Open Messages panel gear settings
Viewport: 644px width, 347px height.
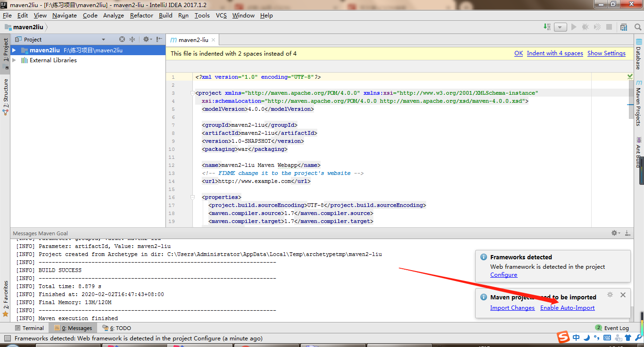pos(616,233)
